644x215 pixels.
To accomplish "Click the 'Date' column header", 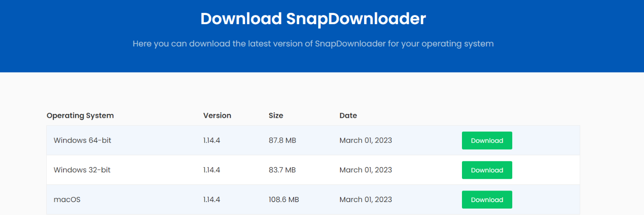I will (348, 116).
